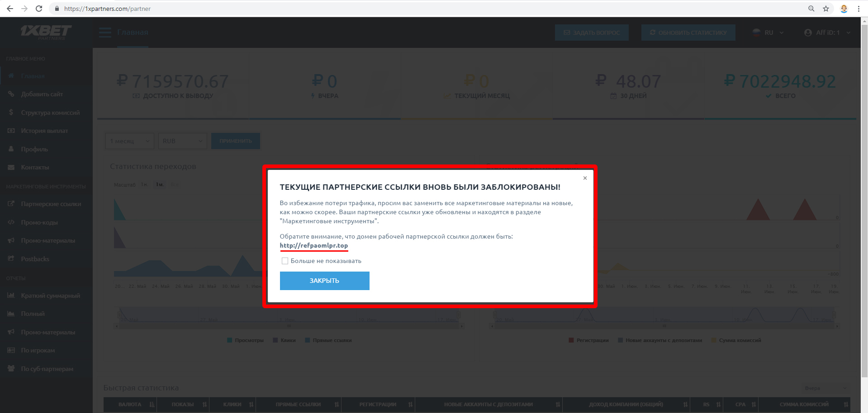
Task: Toggle Новые аккаунты с депозитами legend series
Action: (x=660, y=340)
